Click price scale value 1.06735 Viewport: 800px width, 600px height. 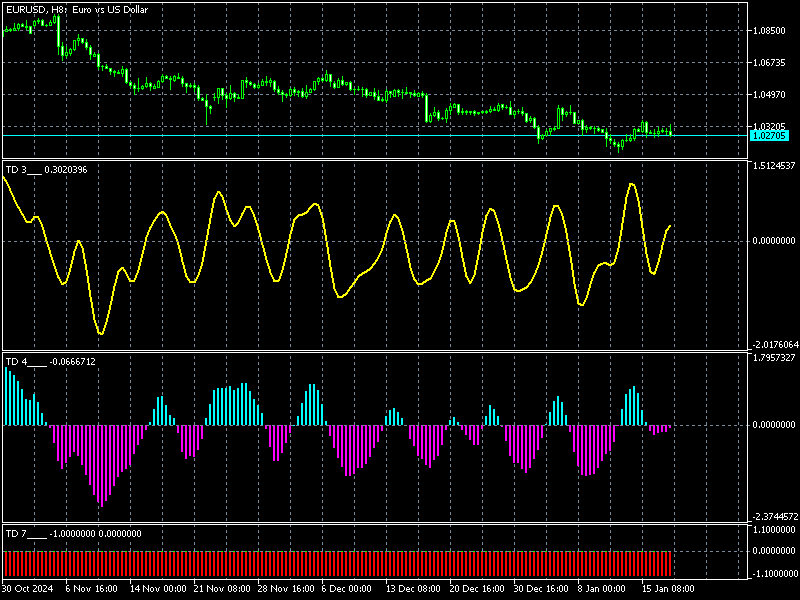click(769, 63)
